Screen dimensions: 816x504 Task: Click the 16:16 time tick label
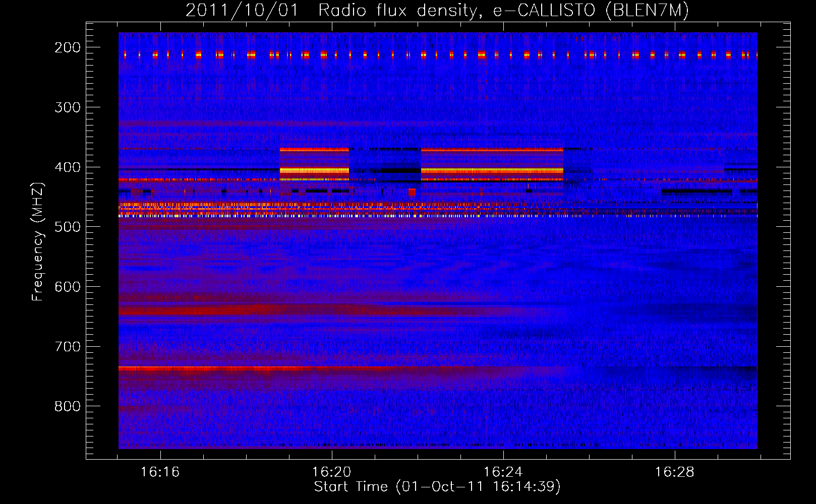160,472
